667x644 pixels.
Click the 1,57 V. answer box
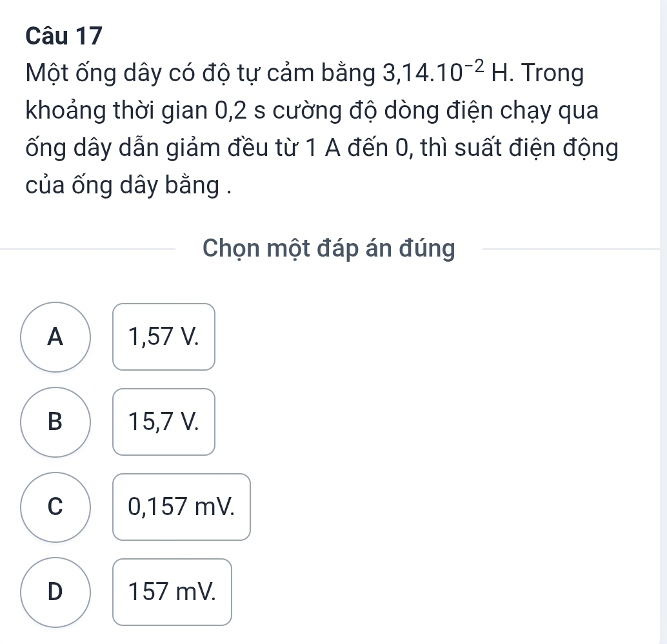click(x=164, y=337)
